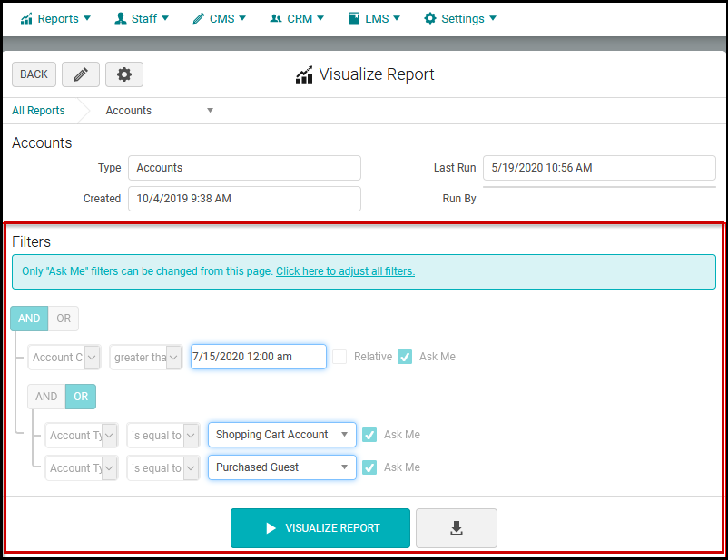Select nested AND group toggle
728x560 pixels.
(46, 397)
